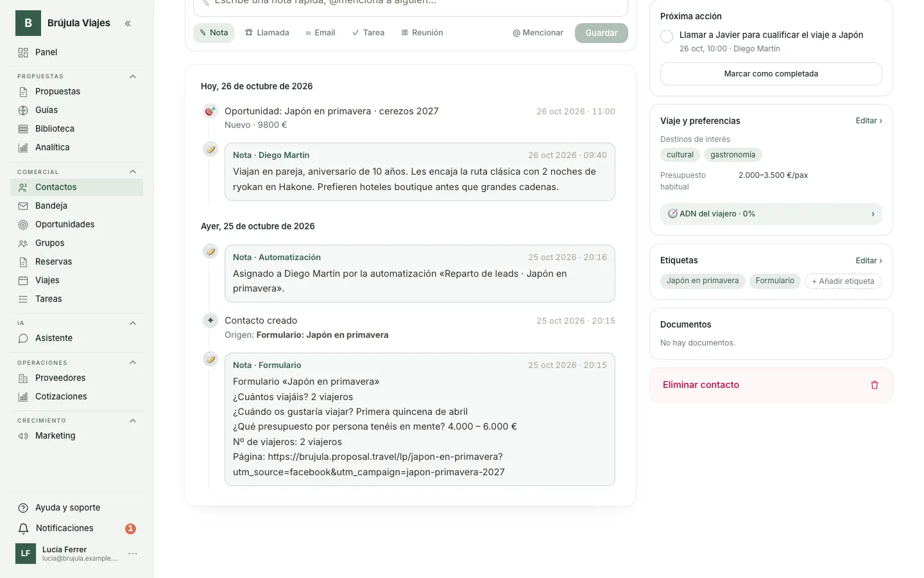Click the Japón en primavera tag

coord(703,281)
